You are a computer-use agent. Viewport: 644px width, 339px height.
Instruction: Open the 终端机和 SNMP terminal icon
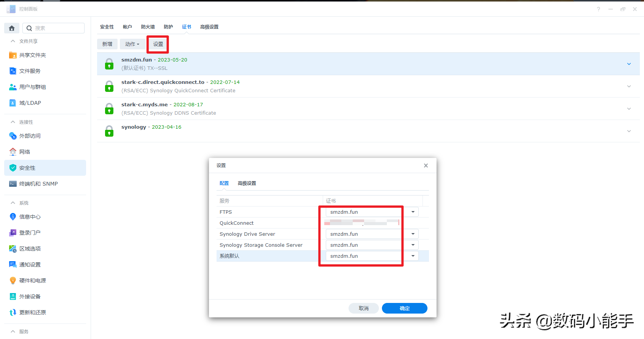click(x=13, y=184)
